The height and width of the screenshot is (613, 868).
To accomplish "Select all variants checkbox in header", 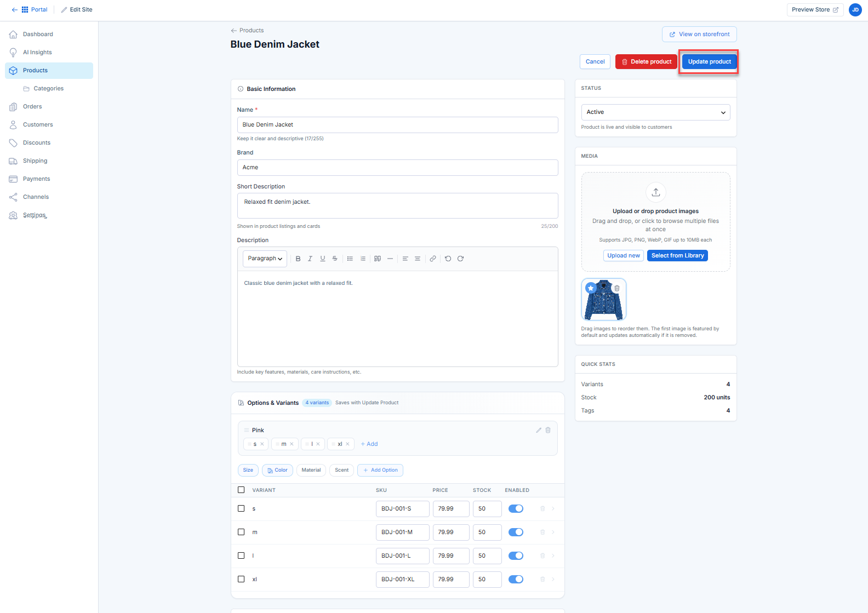I will click(241, 490).
